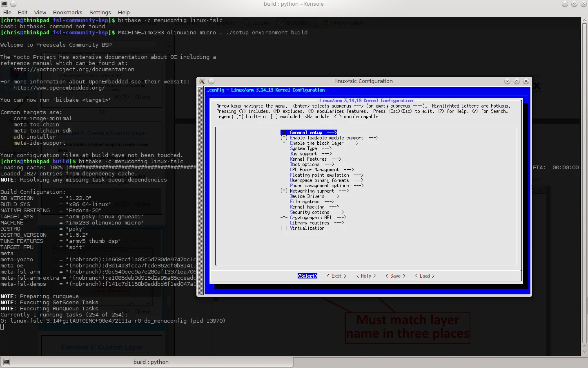Toggle Virtualization checkbox
The height and width of the screenshot is (368, 588).
[x=284, y=228]
